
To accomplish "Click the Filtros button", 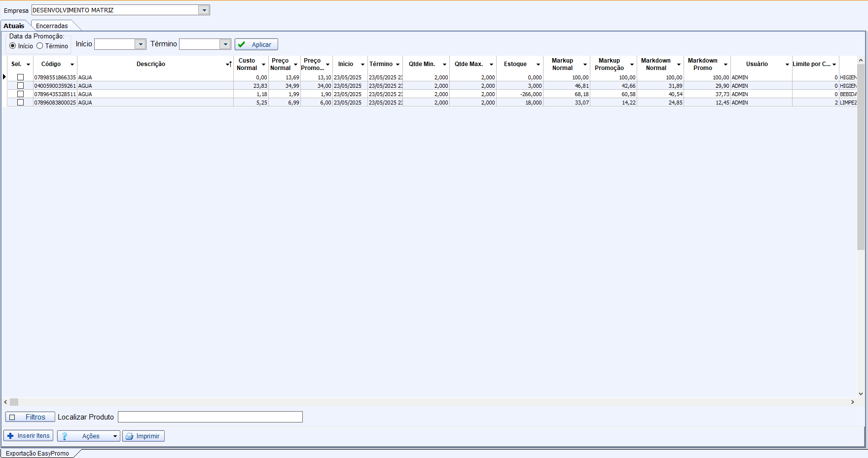I will click(30, 417).
